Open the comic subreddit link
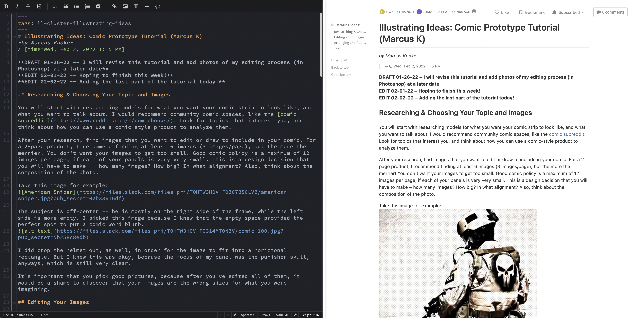The image size is (644, 318). pos(566,134)
